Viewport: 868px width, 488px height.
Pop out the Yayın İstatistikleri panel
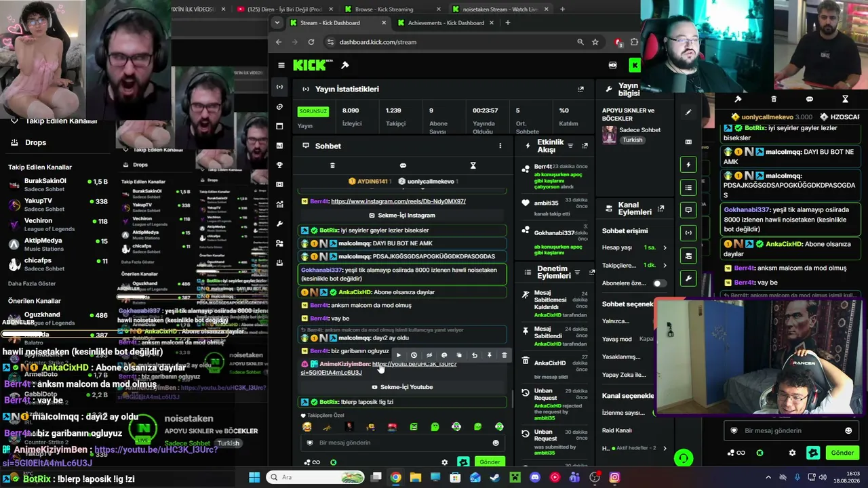580,89
